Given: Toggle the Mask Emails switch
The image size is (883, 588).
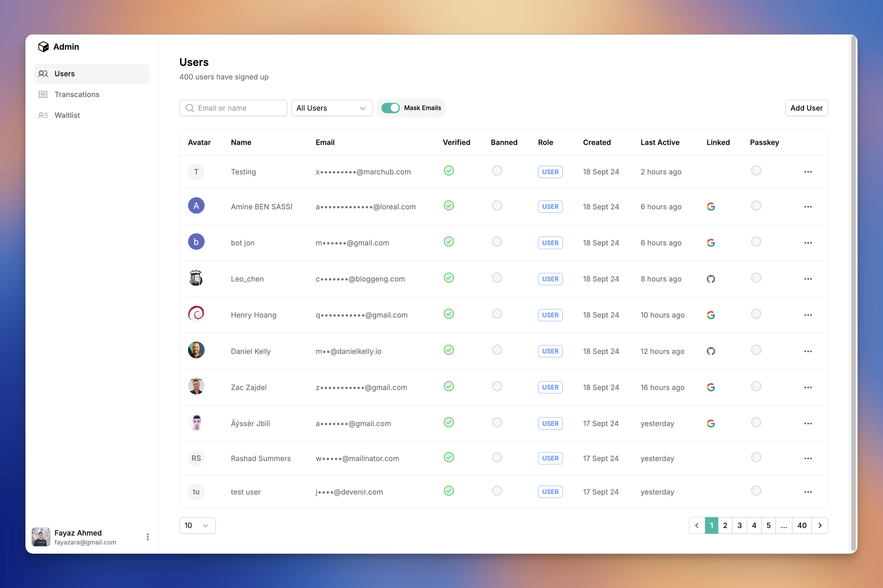Looking at the screenshot, I should click(x=390, y=108).
